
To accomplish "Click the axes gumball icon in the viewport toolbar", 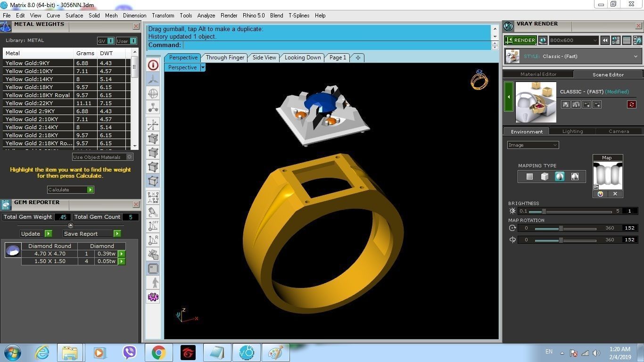I will tap(153, 125).
